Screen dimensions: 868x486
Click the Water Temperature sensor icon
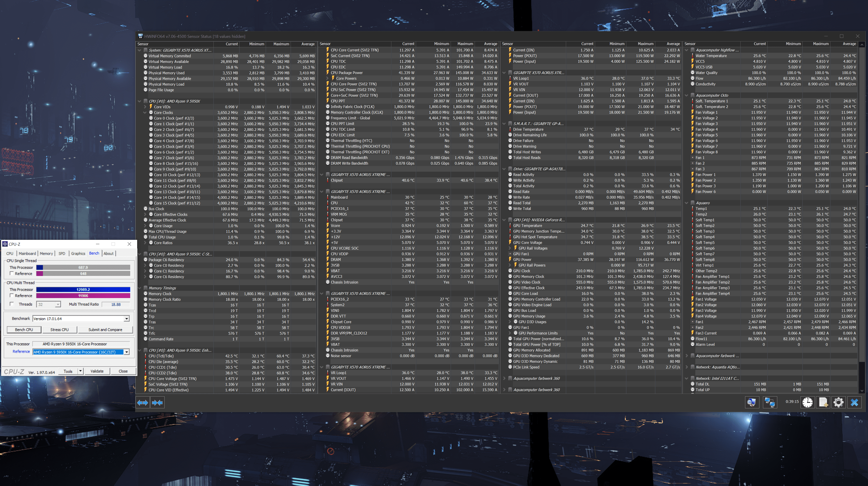(x=692, y=56)
